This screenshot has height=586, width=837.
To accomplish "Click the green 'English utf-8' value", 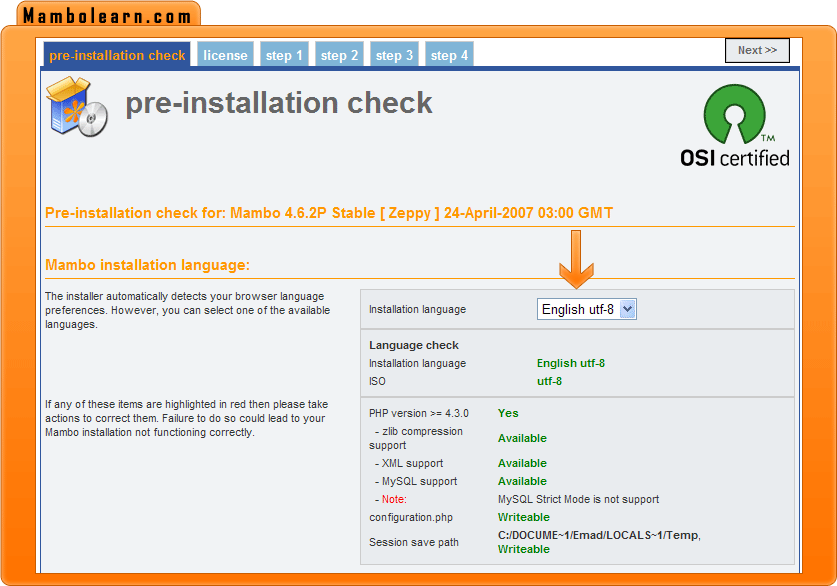I will coord(571,363).
